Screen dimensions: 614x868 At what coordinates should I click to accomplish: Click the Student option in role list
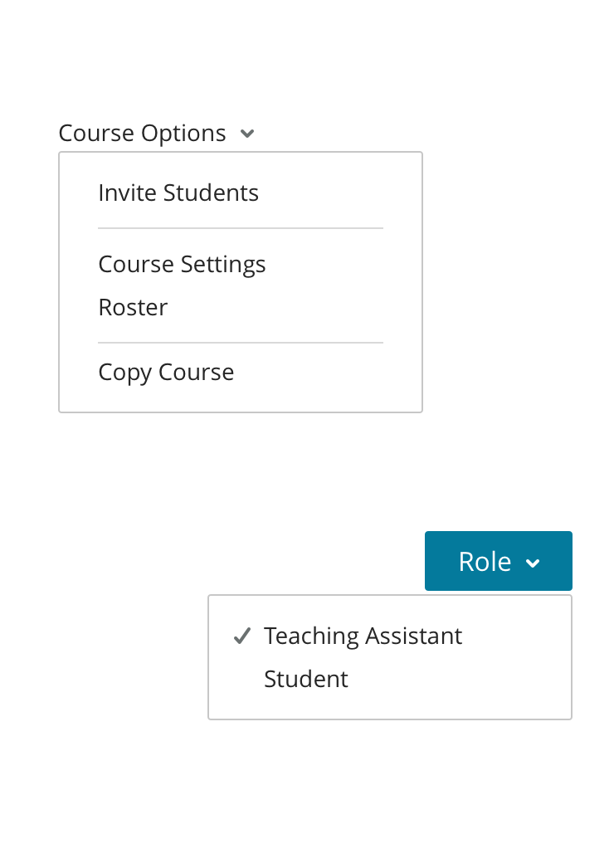[x=305, y=680]
